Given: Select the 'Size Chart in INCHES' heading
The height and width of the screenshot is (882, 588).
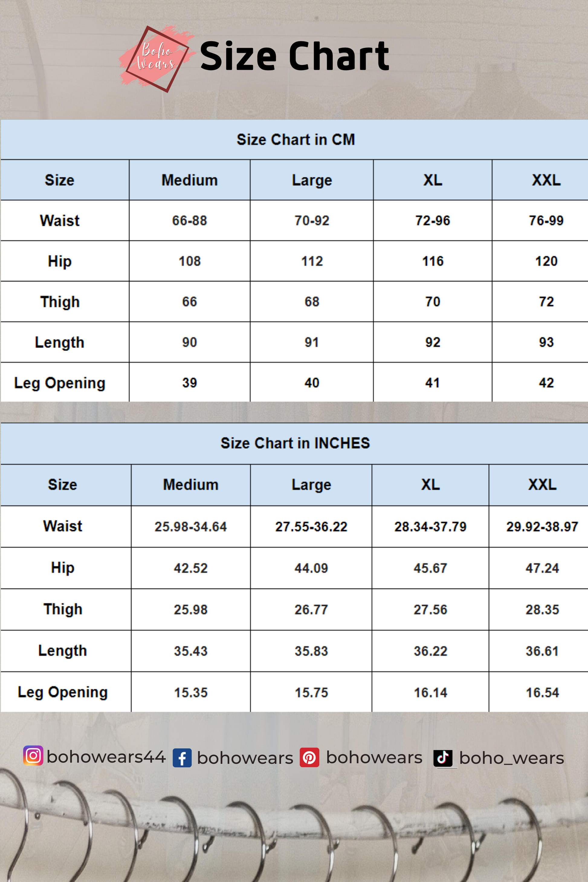Looking at the screenshot, I should (295, 443).
